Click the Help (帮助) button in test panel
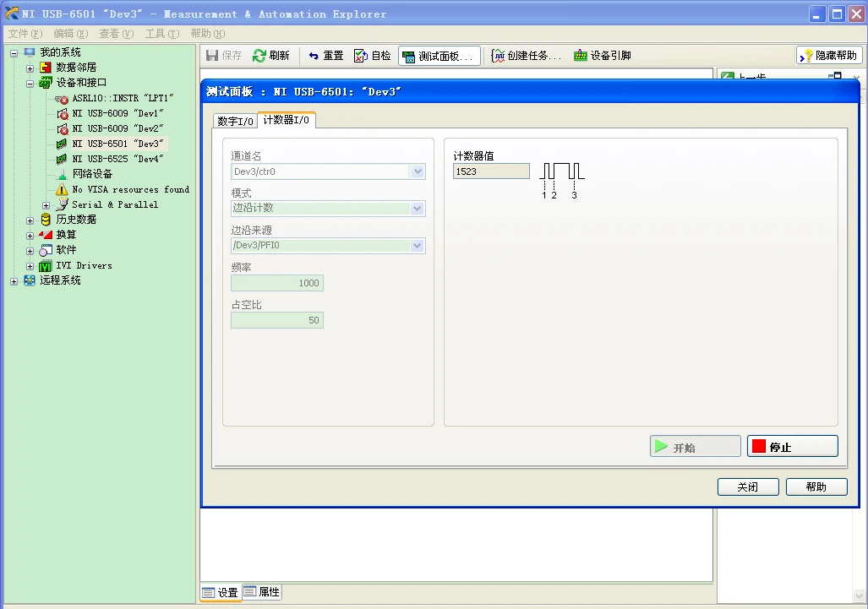 (816, 487)
